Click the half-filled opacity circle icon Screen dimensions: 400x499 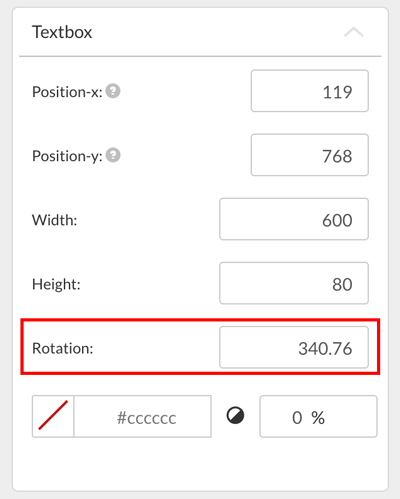[235, 416]
